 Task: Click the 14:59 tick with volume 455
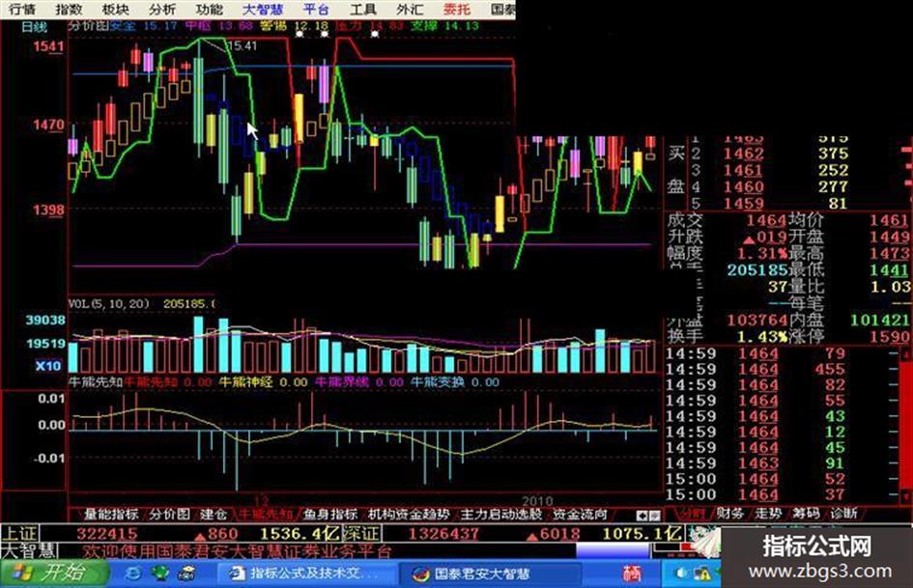756,369
